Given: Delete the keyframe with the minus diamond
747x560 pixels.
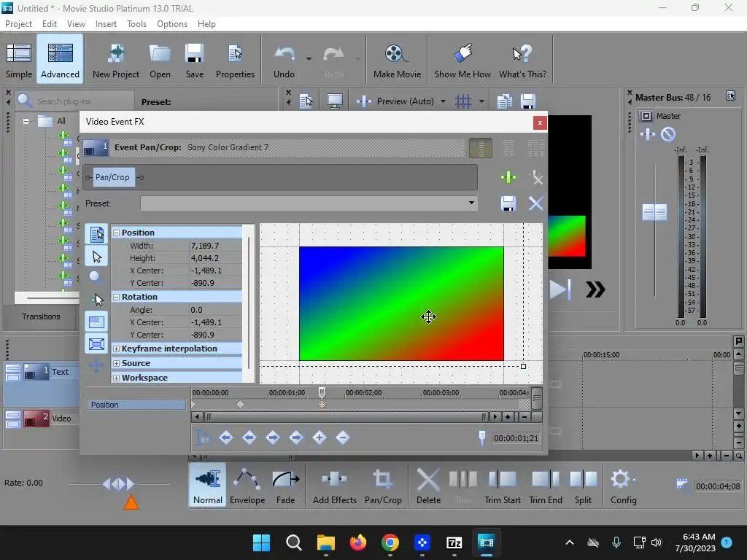Looking at the screenshot, I should point(343,437).
